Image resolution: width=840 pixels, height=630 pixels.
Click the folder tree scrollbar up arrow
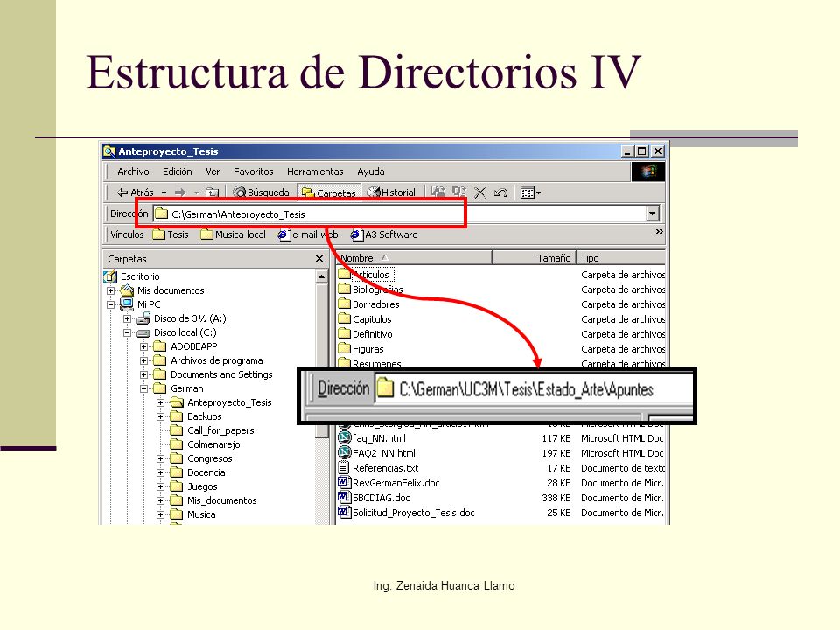tap(321, 276)
